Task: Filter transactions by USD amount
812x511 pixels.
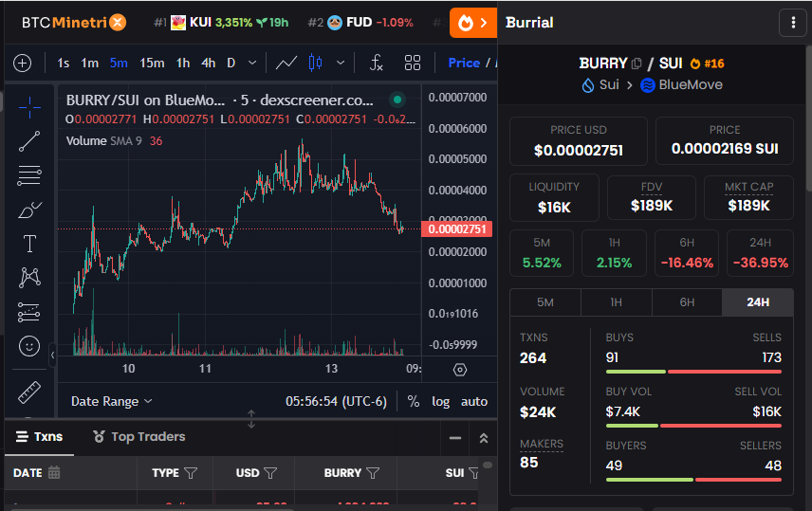Action: tap(270, 473)
